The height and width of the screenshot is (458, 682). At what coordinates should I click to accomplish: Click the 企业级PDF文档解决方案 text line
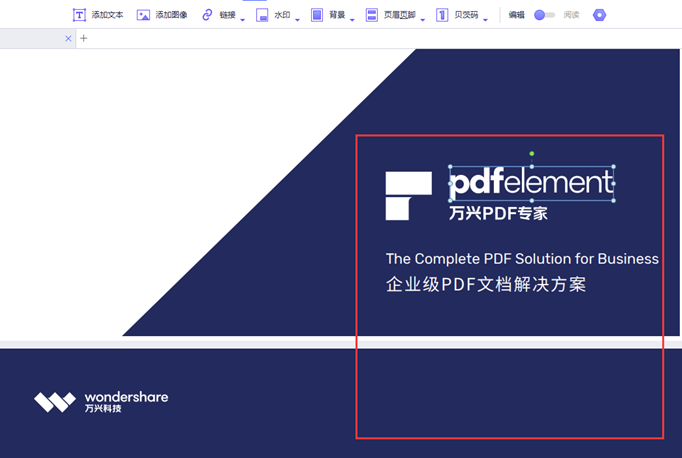click(x=486, y=284)
